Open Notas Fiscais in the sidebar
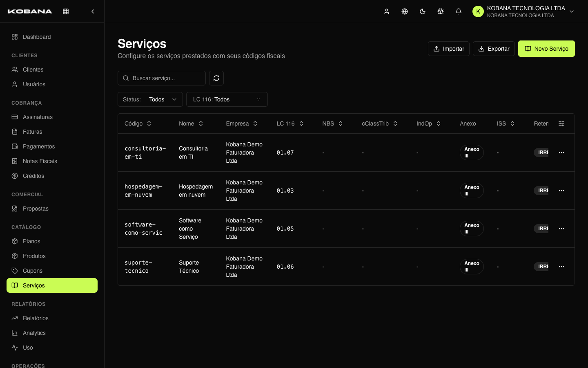Screen dimensions: 588x368 point(52,161)
